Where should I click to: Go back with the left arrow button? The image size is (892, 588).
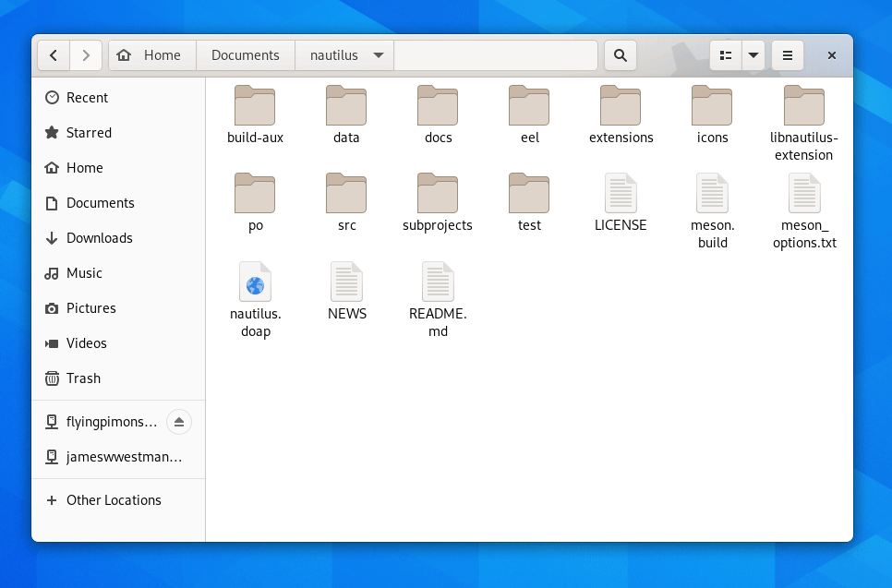click(x=54, y=55)
